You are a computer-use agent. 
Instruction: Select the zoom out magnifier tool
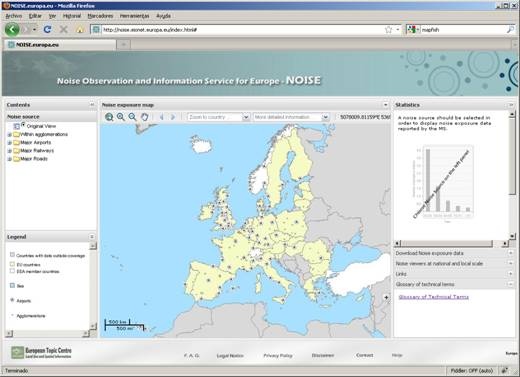132,117
